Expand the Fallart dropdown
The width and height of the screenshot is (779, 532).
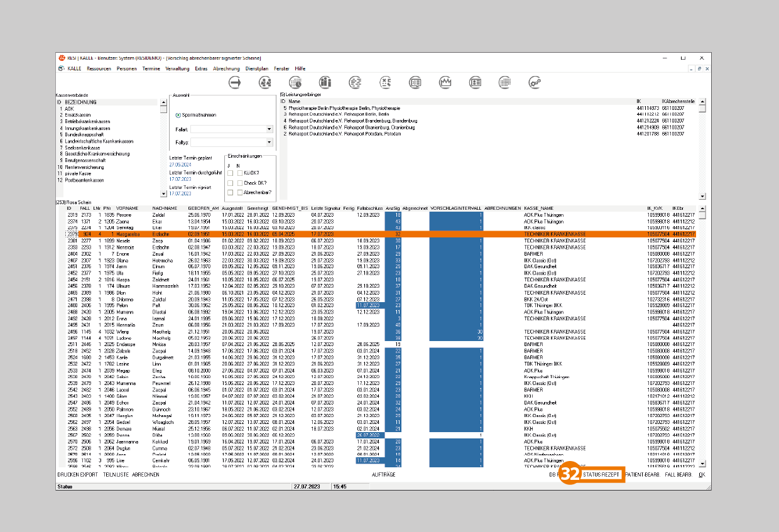[269, 129]
